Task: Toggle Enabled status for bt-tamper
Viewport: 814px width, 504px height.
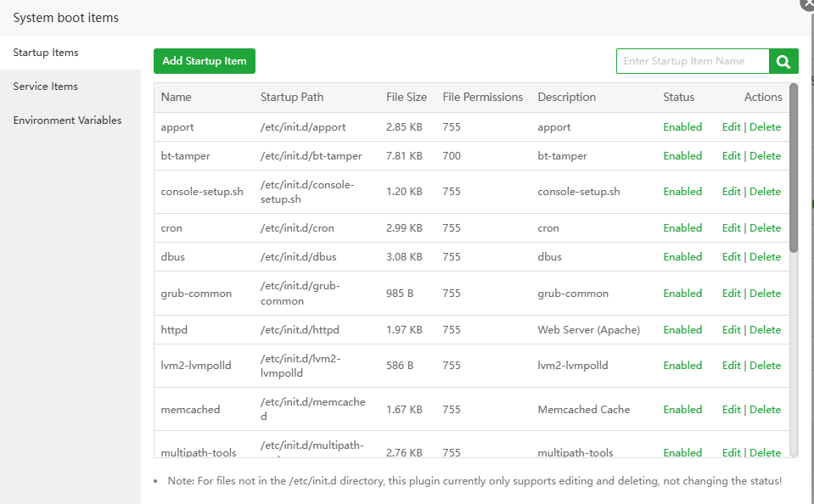Action: tap(682, 156)
